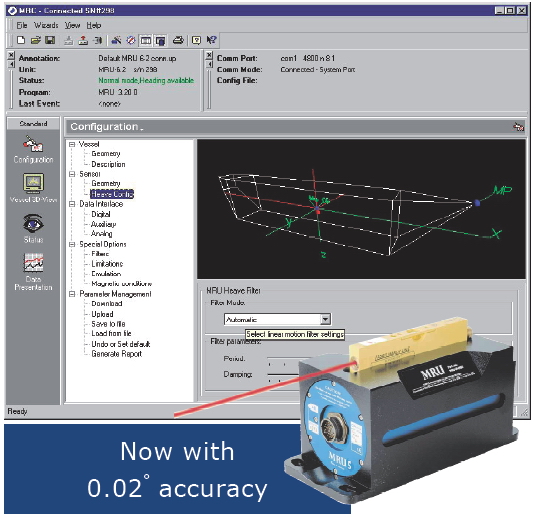Select Upload under Parameter Management
Image resolution: width=539 pixels, height=518 pixels.
point(102,314)
